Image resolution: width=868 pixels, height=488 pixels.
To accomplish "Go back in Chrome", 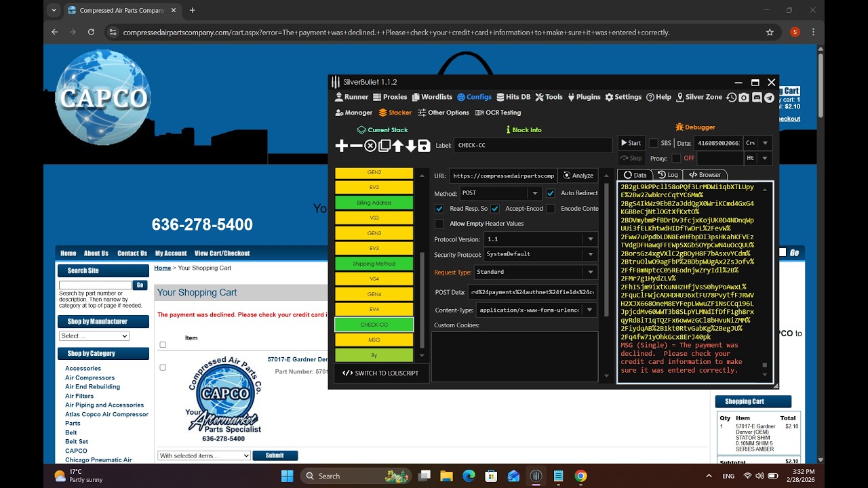I will (54, 32).
